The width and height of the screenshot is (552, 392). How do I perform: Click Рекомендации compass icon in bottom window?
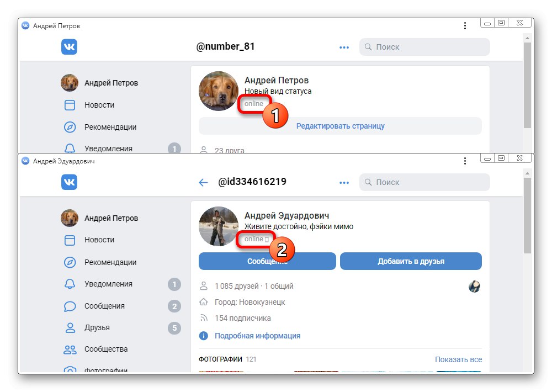(70, 262)
